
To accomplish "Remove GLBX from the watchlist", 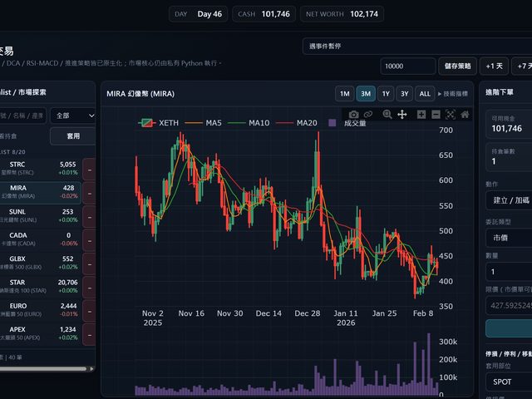I will tap(90, 264).
